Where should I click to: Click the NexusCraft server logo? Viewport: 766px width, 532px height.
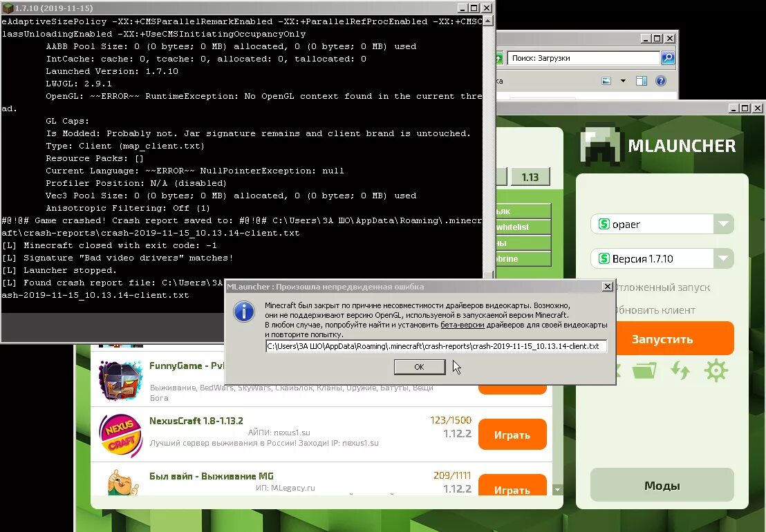pos(121,435)
